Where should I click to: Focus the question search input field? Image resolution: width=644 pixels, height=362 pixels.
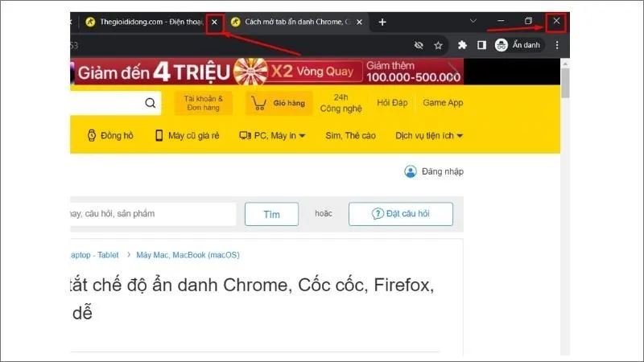click(x=153, y=214)
